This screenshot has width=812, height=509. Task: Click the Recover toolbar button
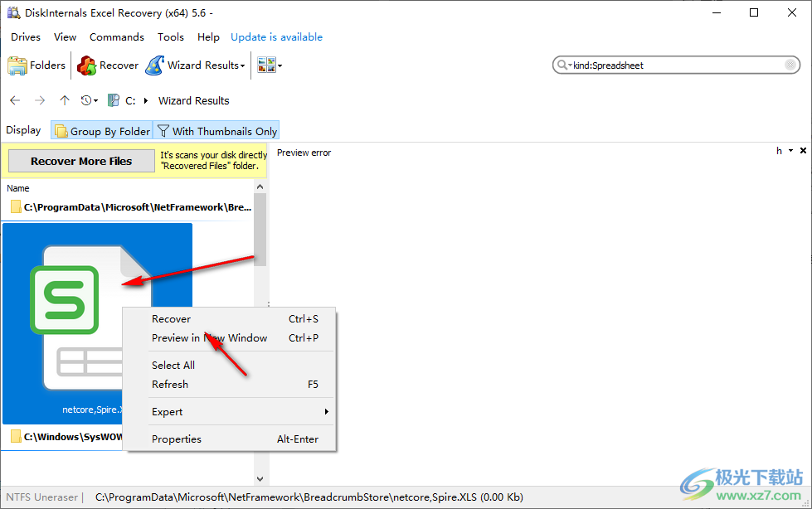(108, 65)
